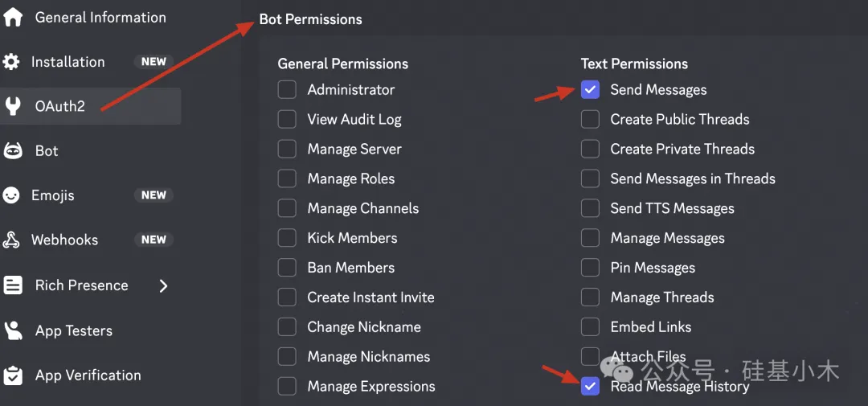Click the App Testers person icon

[x=13, y=330]
